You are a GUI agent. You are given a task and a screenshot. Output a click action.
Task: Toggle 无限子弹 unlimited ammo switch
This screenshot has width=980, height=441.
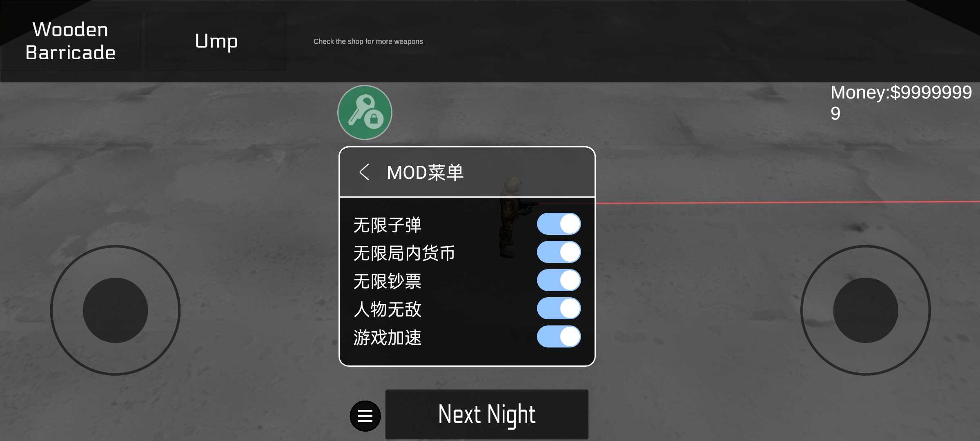coord(558,224)
